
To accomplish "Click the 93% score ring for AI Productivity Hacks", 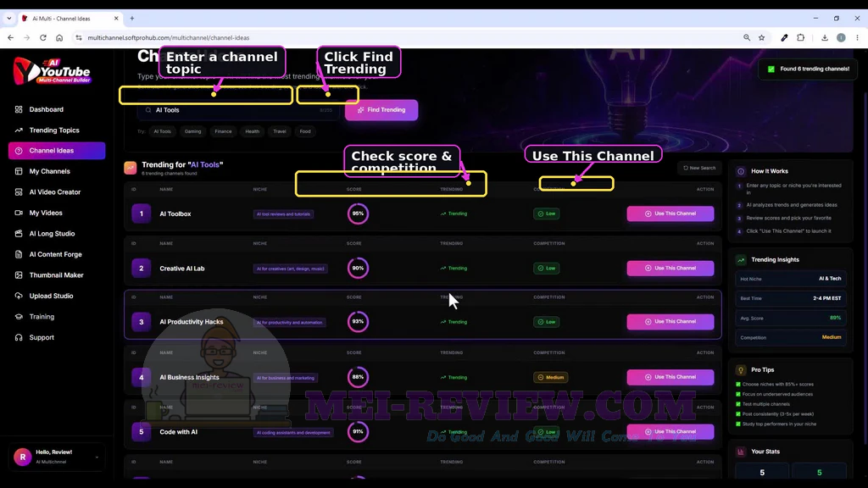I will (x=359, y=322).
